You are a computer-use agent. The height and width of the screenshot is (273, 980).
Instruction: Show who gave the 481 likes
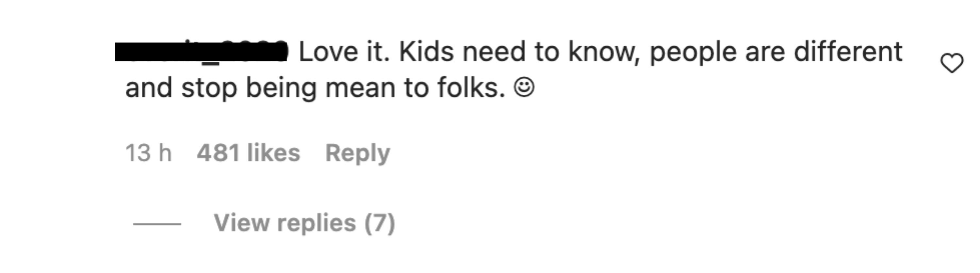pyautogui.click(x=248, y=153)
